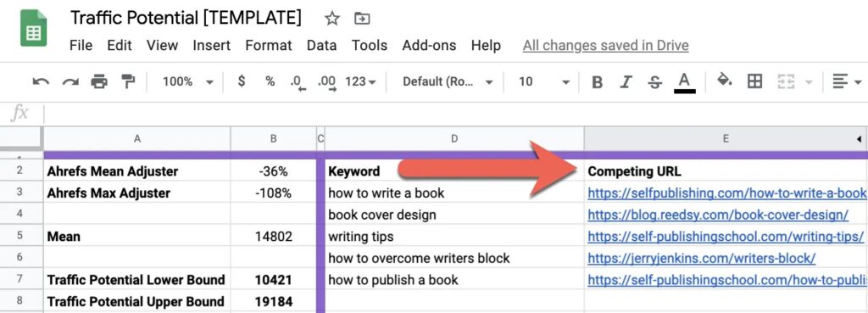The height and width of the screenshot is (313, 868).
Task: Select the book cover design keyword cell
Action: click(454, 215)
